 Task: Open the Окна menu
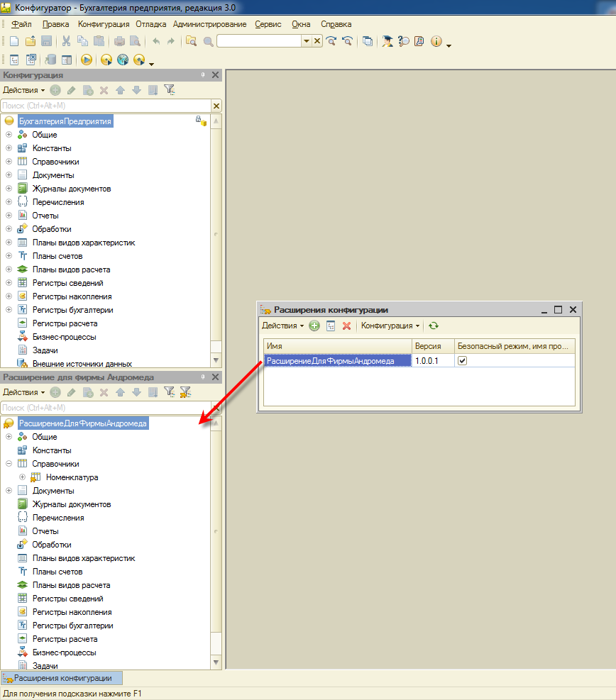[x=301, y=24]
